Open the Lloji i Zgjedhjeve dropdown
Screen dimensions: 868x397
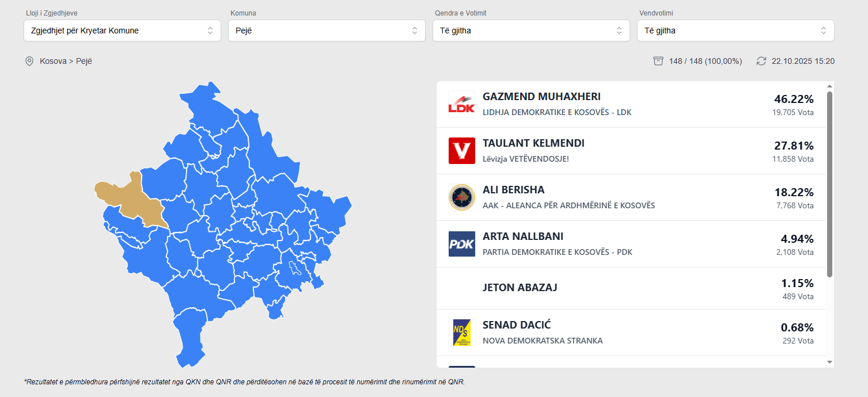coord(122,30)
